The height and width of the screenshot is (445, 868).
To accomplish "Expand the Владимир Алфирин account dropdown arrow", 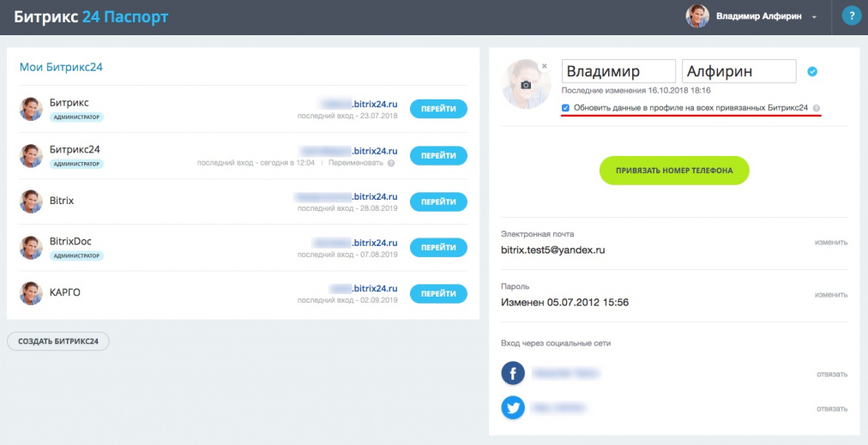I will (x=814, y=18).
